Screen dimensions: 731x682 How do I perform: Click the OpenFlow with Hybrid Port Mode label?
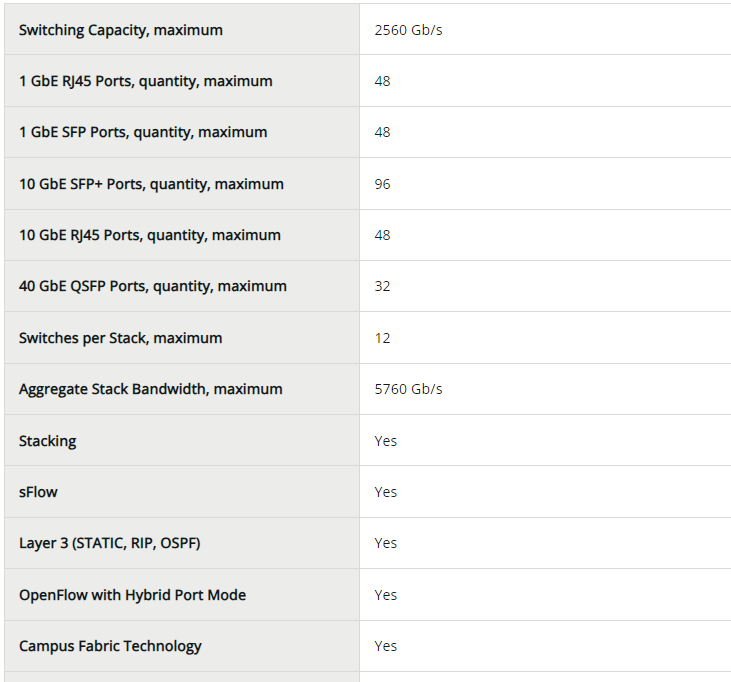pos(132,595)
